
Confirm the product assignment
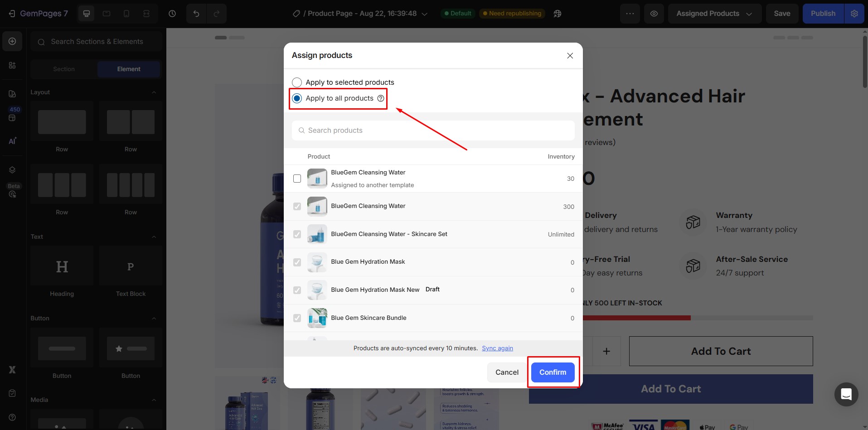(x=553, y=372)
